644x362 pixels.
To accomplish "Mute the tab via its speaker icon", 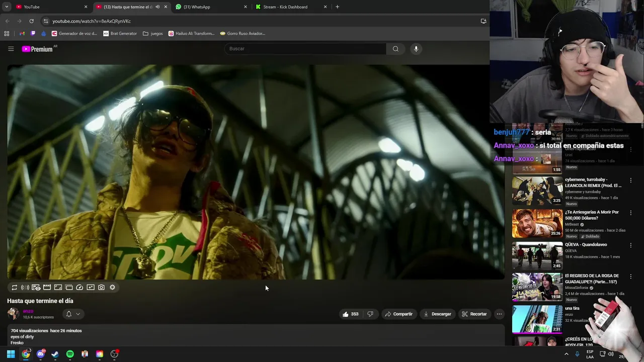I will 157,7.
